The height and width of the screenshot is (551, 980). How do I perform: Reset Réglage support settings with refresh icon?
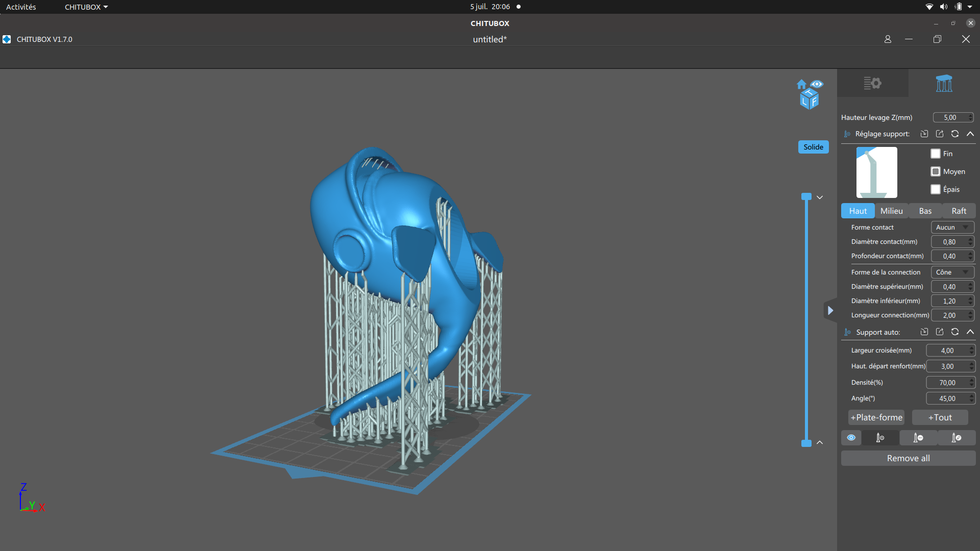pos(955,134)
